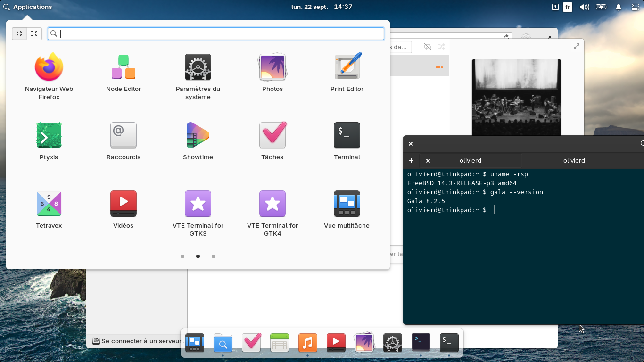Toggle shuffle in the music player

click(441, 47)
